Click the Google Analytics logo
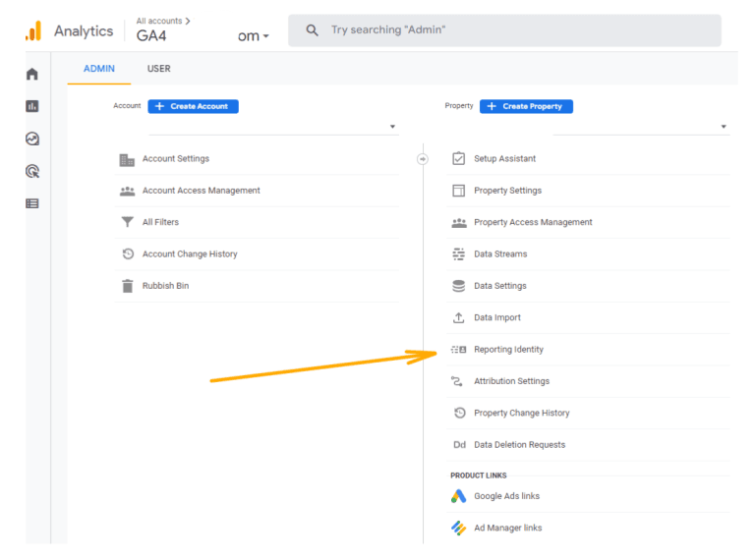The height and width of the screenshot is (560, 755). [x=33, y=30]
